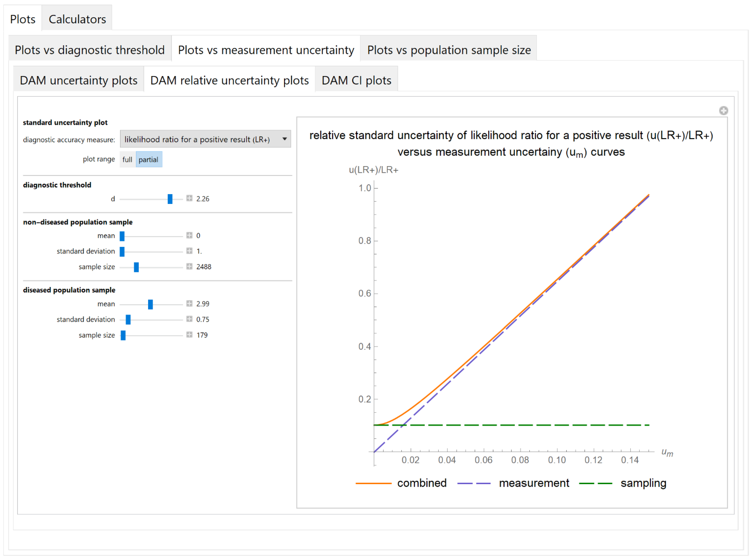Screen dimensions: 752x560
Task: Switch to DAM CI plots tab
Action: (x=356, y=80)
